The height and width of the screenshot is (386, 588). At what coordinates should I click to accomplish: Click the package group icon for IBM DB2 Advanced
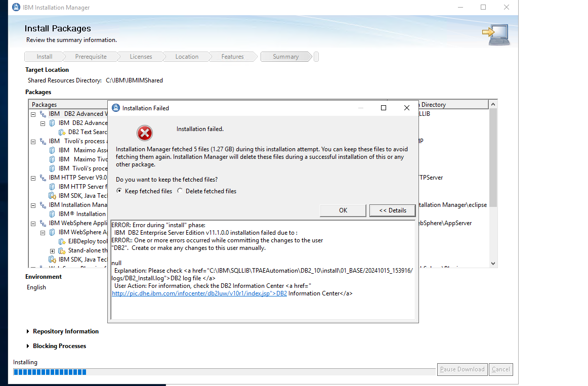click(x=43, y=114)
